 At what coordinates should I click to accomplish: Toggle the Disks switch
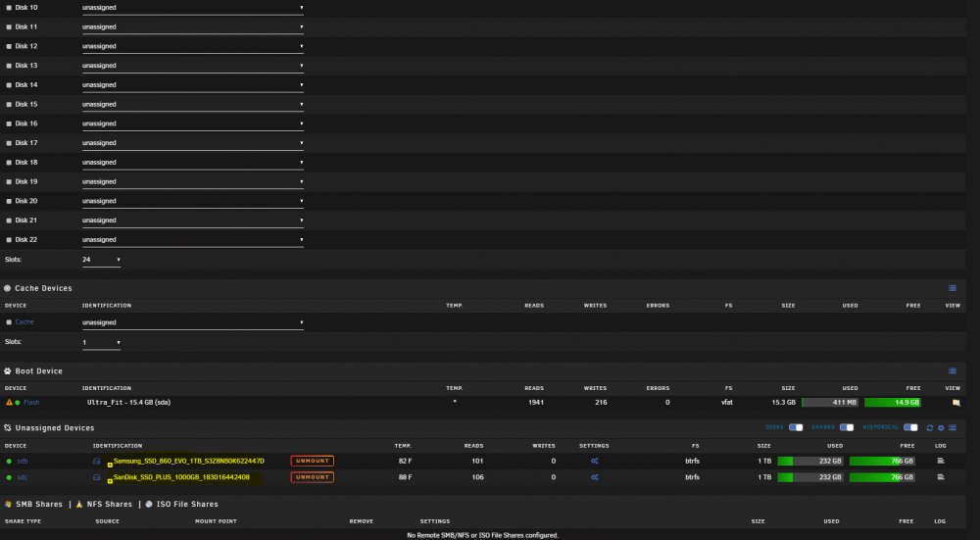[796, 427]
